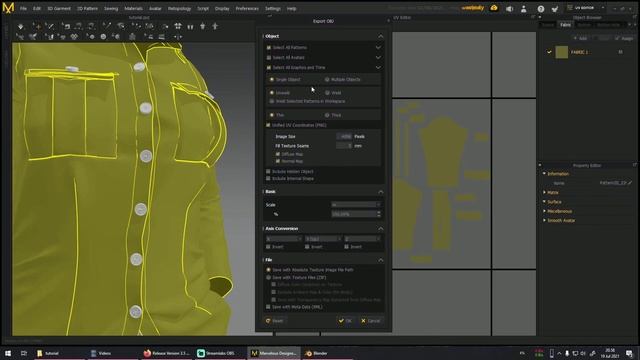The width and height of the screenshot is (640, 360).
Task: Expand the Select All Avatars list chevron
Action: 378,58
